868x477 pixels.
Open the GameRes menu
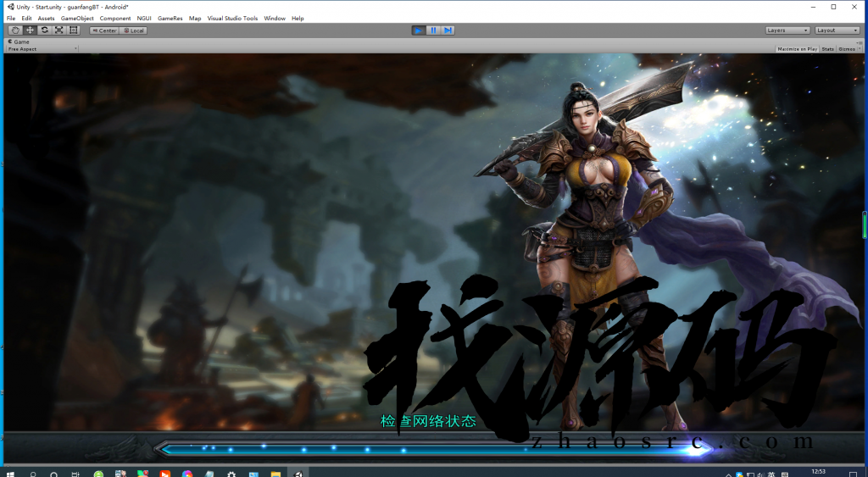click(170, 19)
